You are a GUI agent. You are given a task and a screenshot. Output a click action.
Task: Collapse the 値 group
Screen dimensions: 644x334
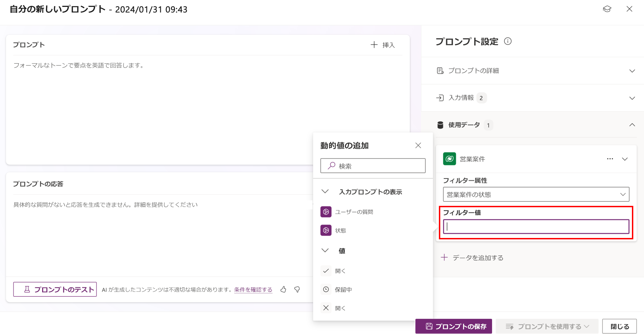pos(325,250)
